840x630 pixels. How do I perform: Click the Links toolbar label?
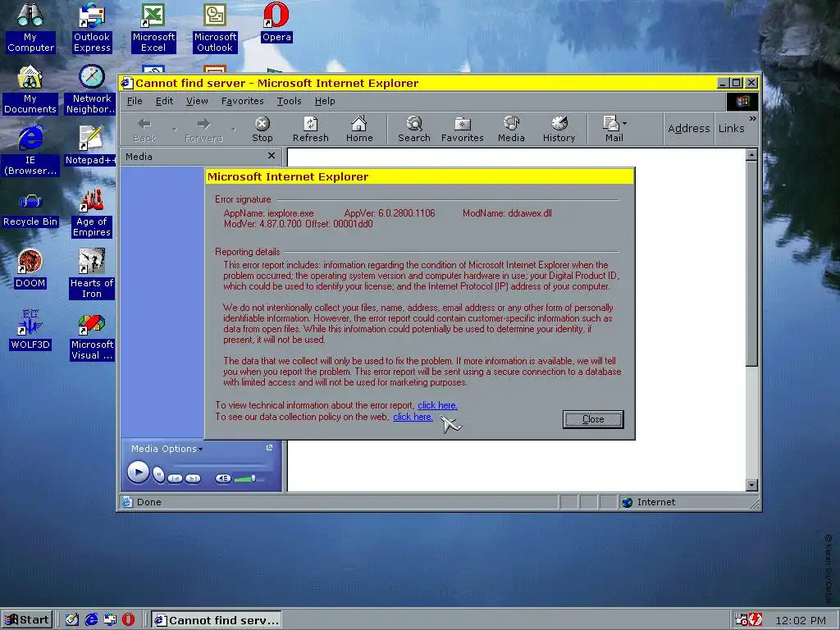tap(731, 129)
